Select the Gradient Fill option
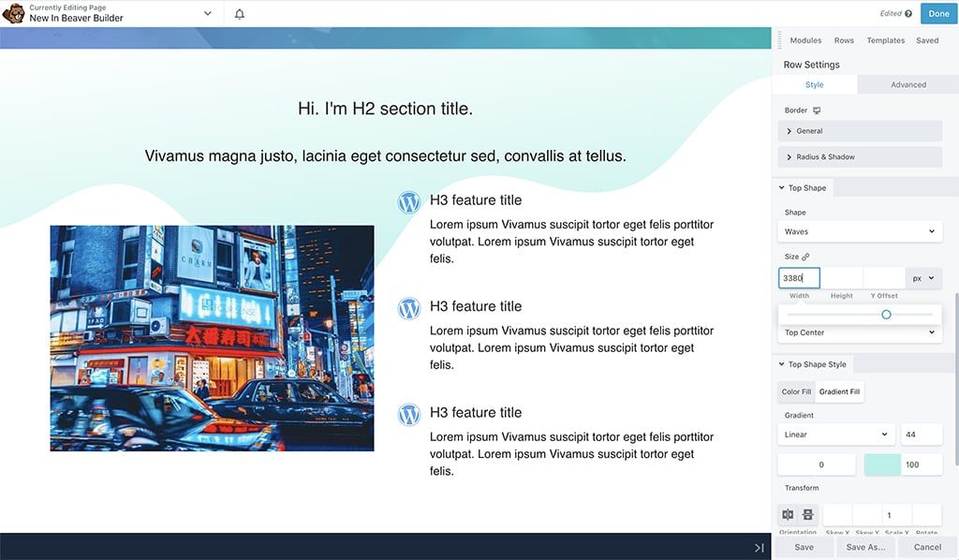This screenshot has height=560, width=959. click(839, 391)
